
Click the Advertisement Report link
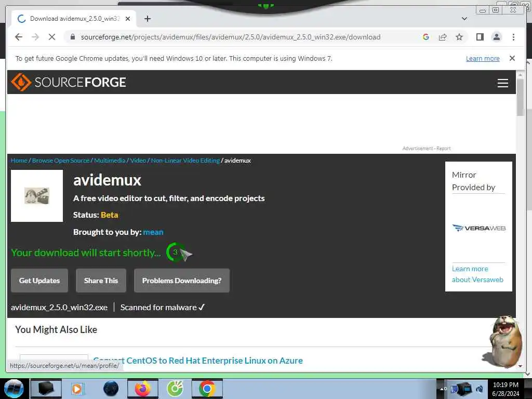(x=427, y=148)
